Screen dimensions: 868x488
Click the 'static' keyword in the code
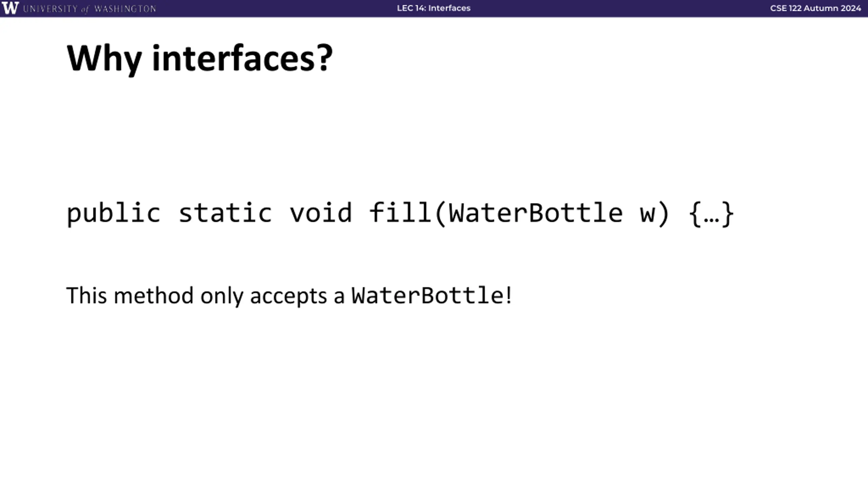click(x=225, y=213)
